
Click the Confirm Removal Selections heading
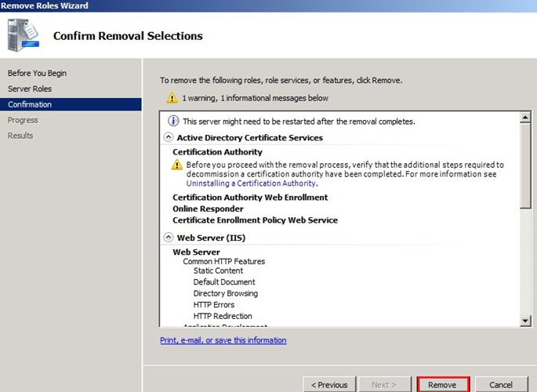point(128,35)
